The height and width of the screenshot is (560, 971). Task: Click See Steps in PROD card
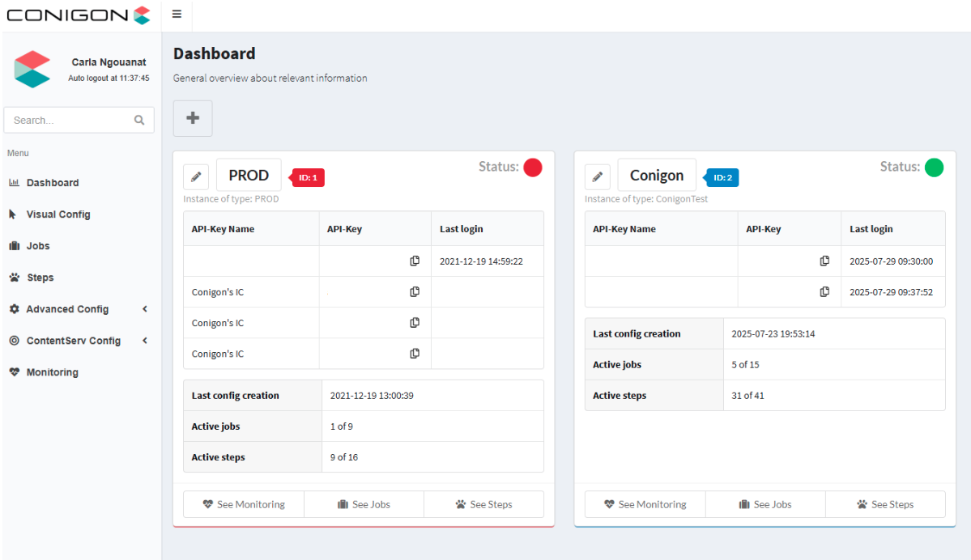484,504
